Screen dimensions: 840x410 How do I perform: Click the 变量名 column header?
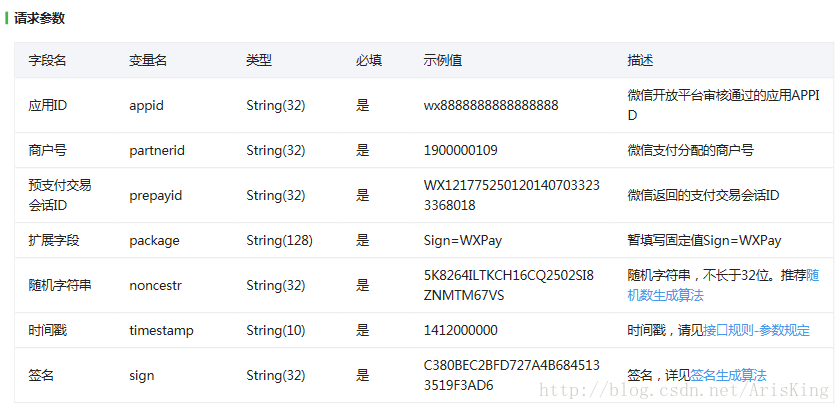[148, 61]
